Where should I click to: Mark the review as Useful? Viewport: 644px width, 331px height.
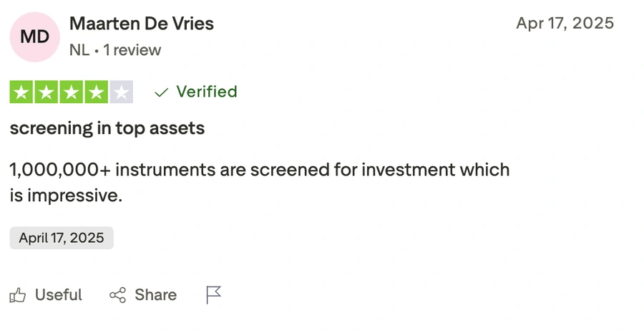[x=58, y=294]
